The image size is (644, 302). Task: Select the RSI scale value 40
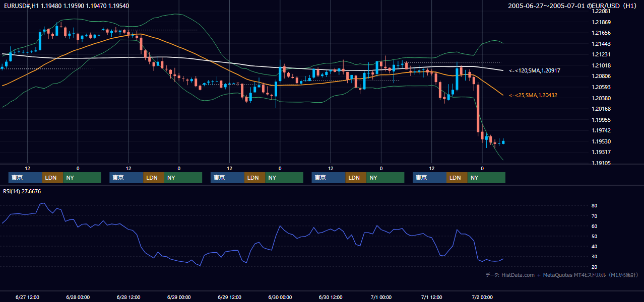(595, 246)
